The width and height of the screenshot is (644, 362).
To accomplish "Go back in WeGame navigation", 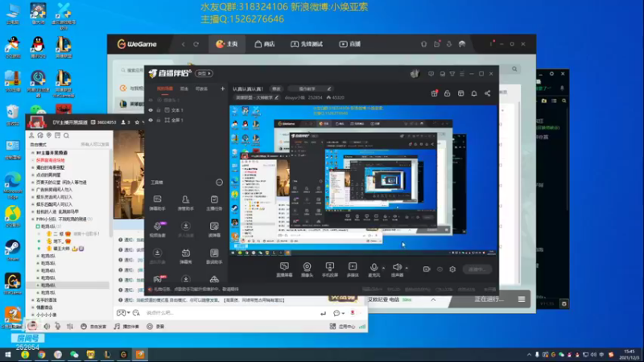I will (x=184, y=44).
